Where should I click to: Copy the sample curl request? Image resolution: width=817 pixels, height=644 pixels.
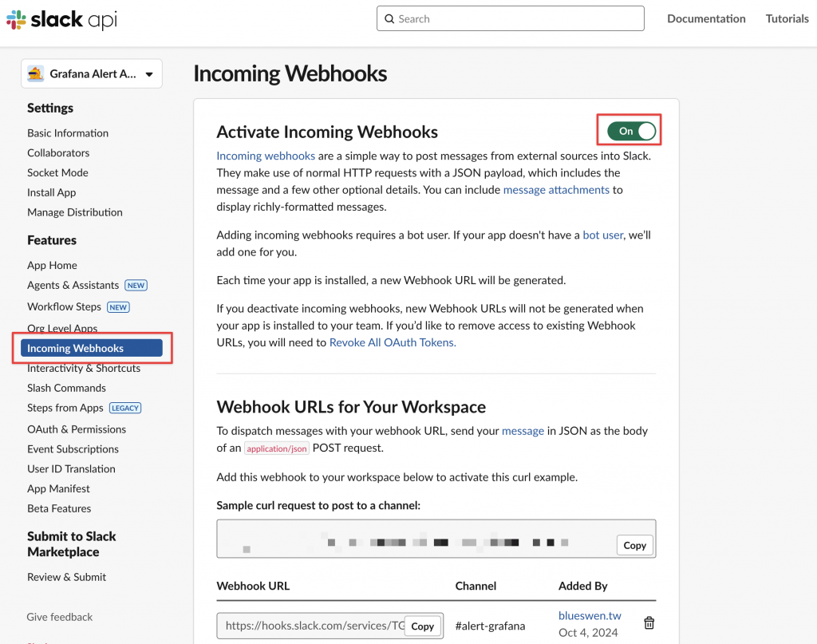634,546
